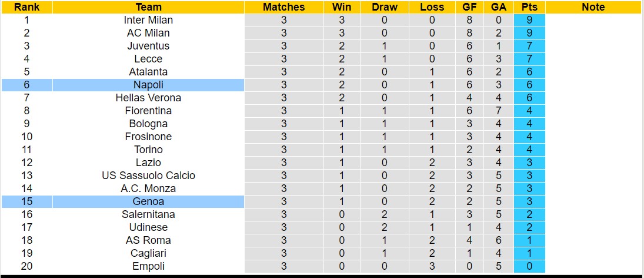Viewport: 644px width, 278px height.
Task: Open the AC Milan team link
Action: coord(148,33)
